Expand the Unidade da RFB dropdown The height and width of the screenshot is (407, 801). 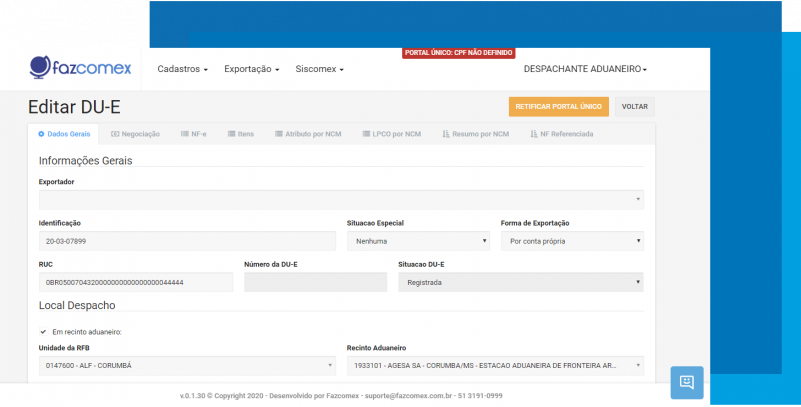tap(187, 366)
